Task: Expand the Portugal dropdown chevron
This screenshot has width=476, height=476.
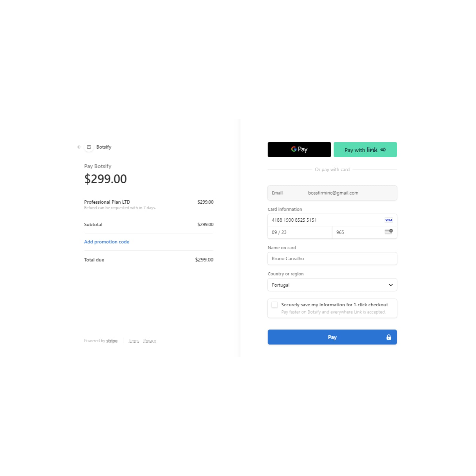Action: [x=391, y=285]
